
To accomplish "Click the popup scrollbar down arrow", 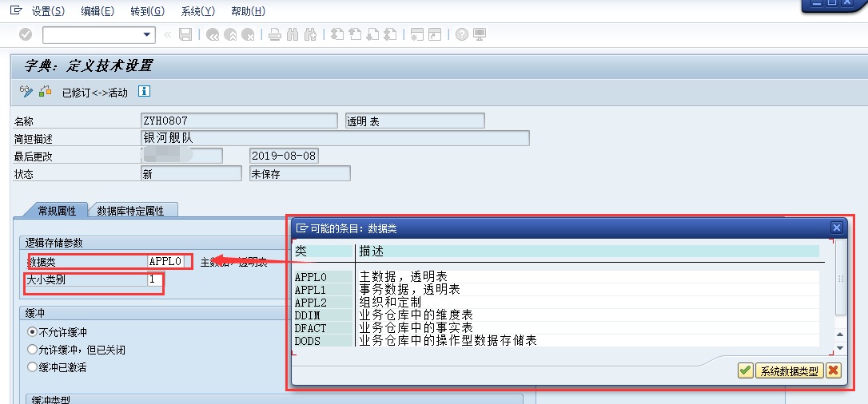I will [840, 347].
